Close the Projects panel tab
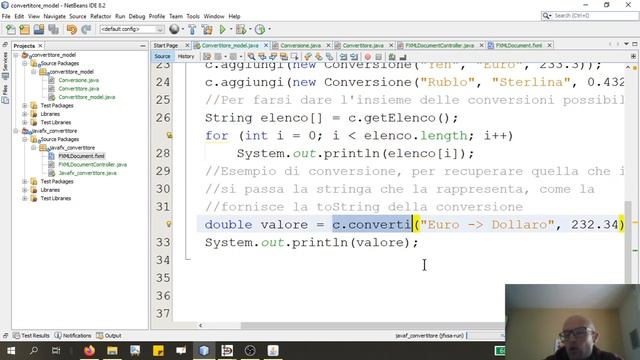The image size is (640, 360). coord(40,46)
